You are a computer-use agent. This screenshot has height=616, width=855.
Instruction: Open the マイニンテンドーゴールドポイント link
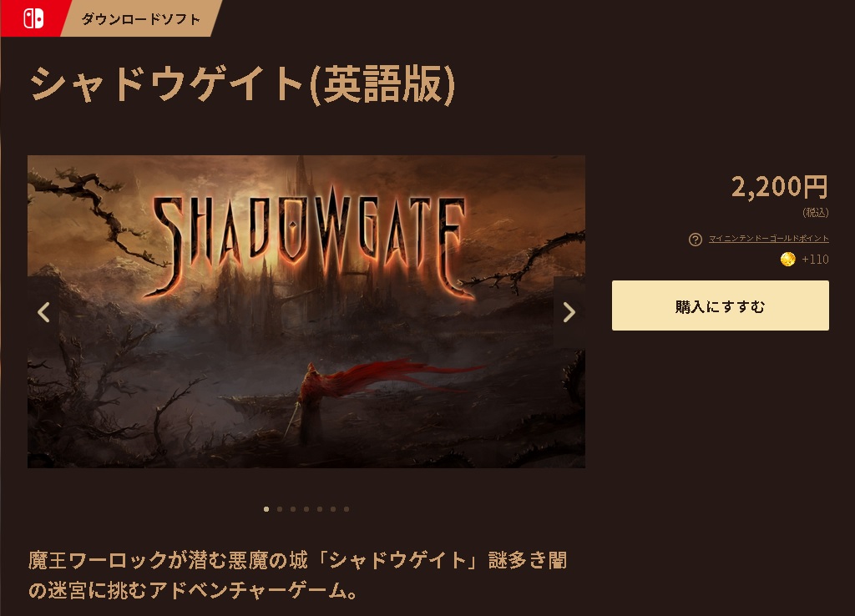[769, 239]
